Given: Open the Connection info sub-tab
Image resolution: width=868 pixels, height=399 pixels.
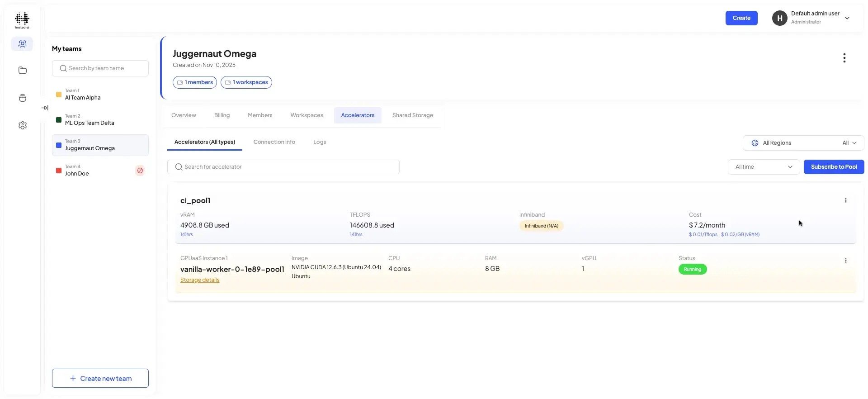Looking at the screenshot, I should click(x=274, y=142).
